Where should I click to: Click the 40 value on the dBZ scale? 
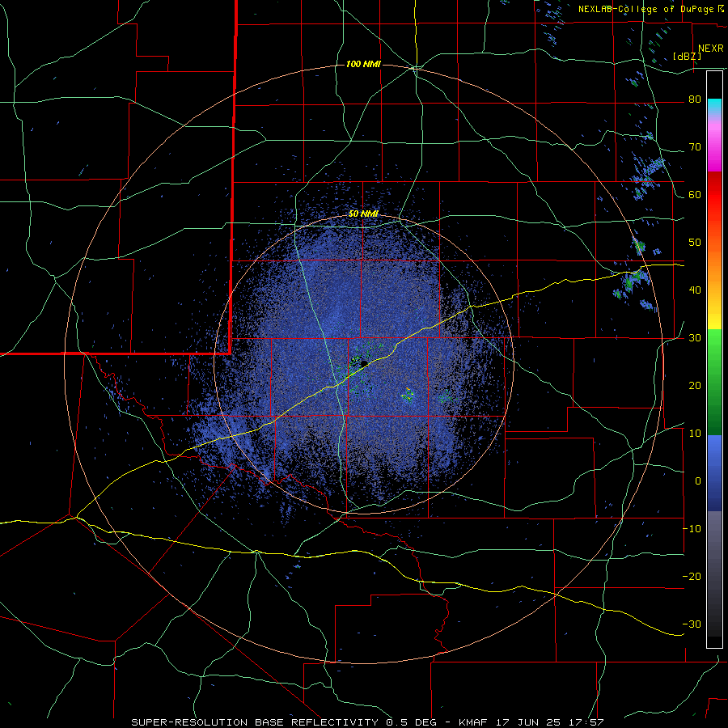point(695,290)
